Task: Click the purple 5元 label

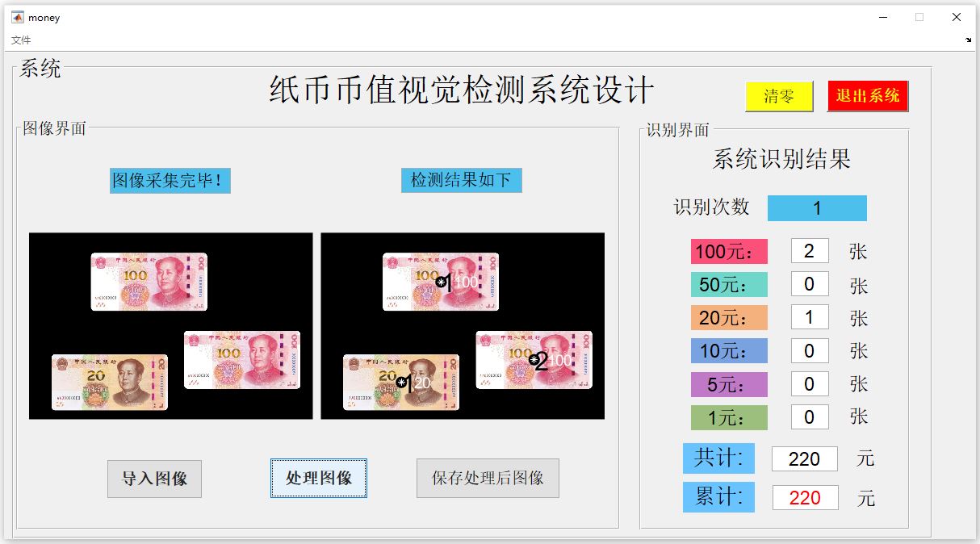Action: pos(729,384)
